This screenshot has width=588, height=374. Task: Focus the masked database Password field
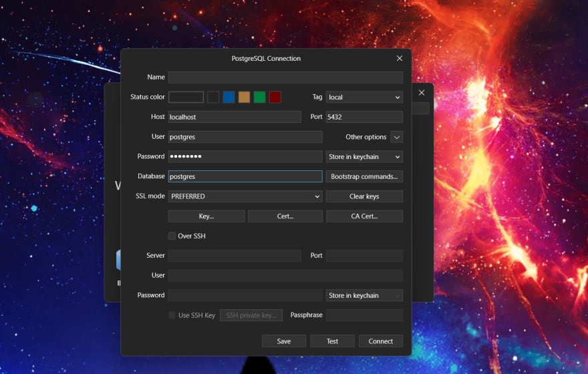click(245, 157)
